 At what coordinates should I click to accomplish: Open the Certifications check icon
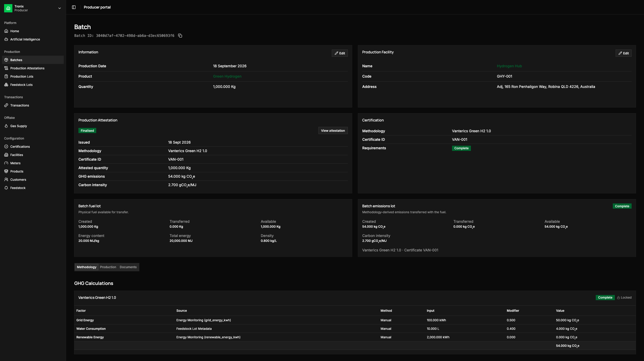click(x=6, y=146)
